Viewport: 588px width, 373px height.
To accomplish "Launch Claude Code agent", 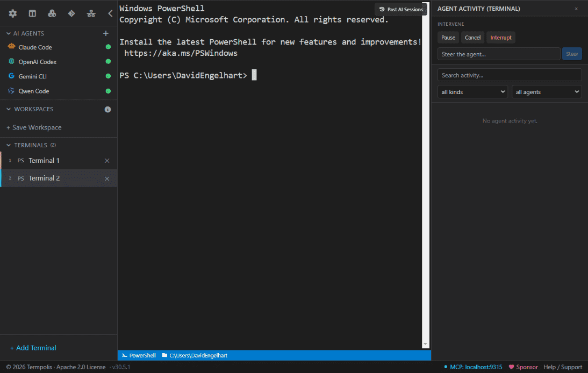I will tap(35, 47).
